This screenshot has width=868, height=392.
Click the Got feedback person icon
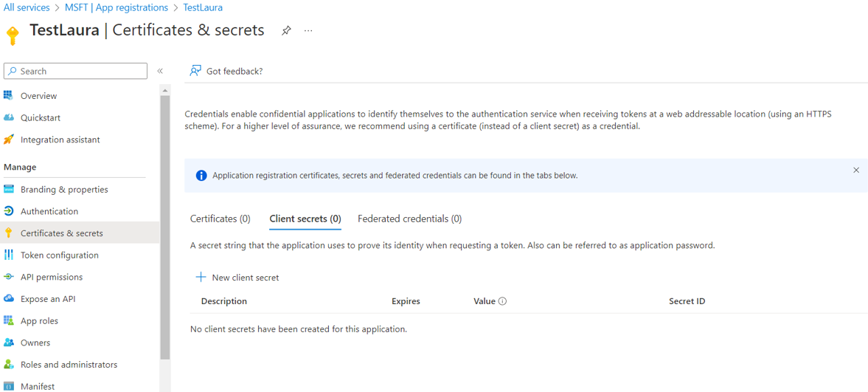click(x=195, y=71)
